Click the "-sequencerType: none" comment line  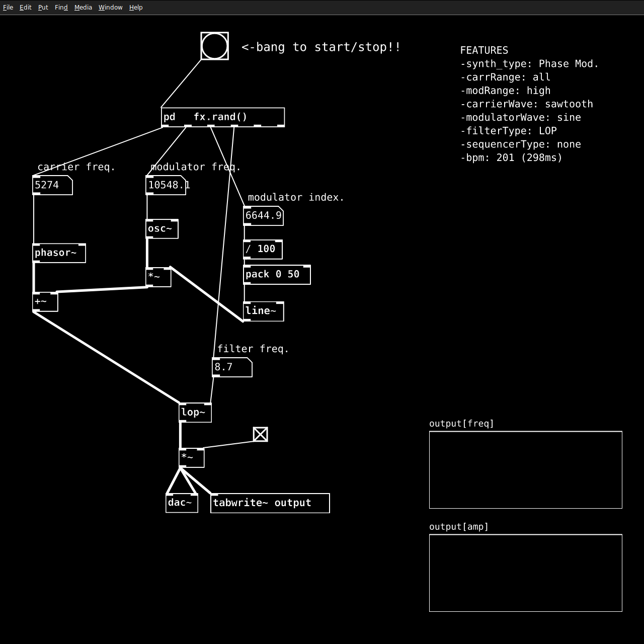520,144
